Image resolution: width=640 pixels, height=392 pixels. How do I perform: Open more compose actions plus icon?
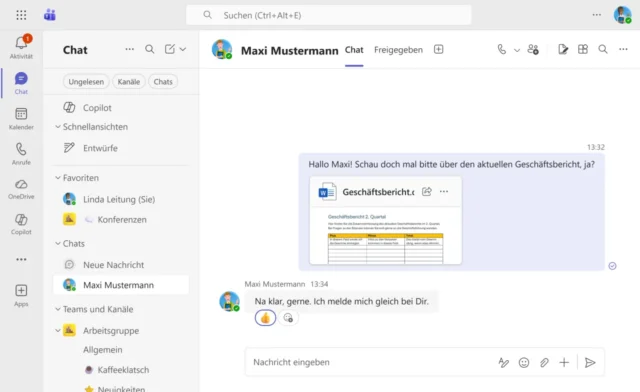(564, 362)
